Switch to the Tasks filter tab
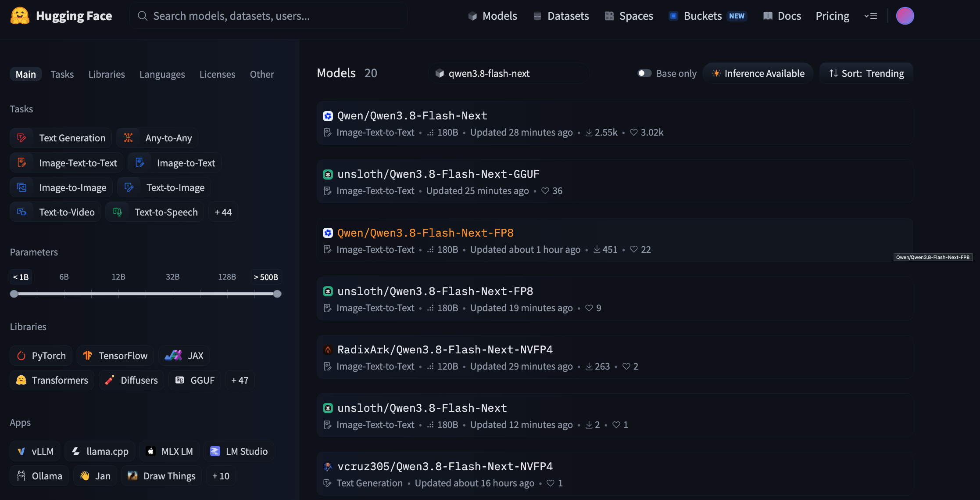 pyautogui.click(x=62, y=74)
